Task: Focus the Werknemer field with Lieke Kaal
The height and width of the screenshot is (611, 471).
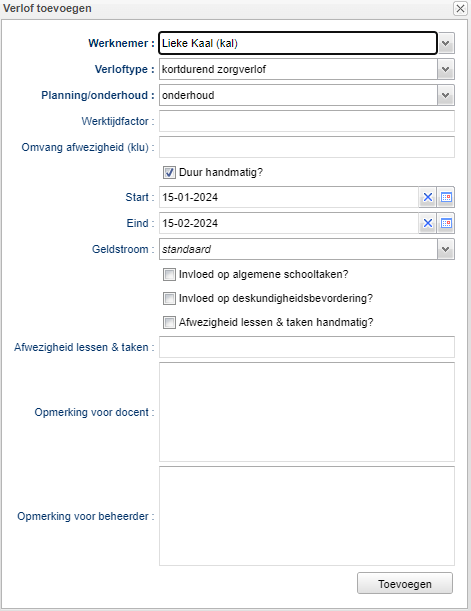Action: click(298, 43)
